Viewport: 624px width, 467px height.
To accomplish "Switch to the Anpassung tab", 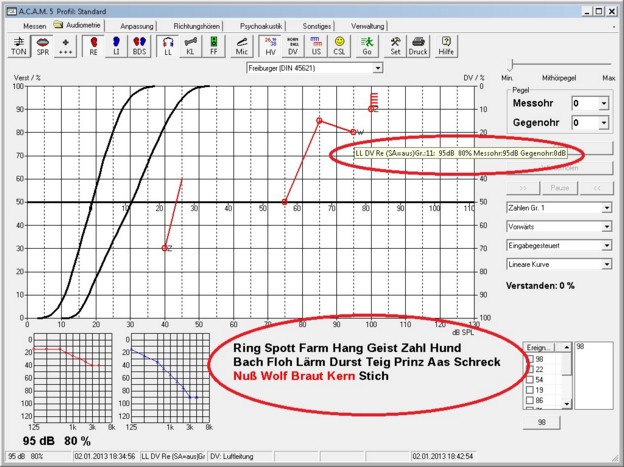I will [x=136, y=26].
